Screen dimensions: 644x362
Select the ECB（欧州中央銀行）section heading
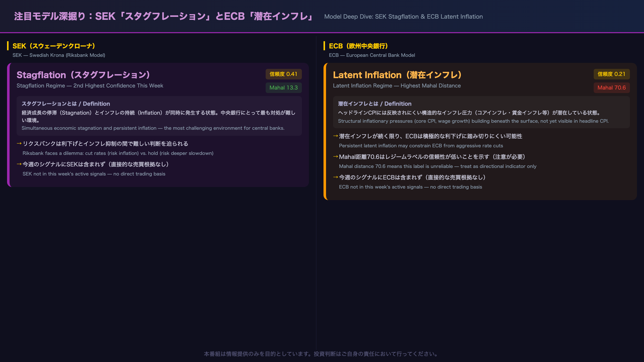[x=359, y=46]
